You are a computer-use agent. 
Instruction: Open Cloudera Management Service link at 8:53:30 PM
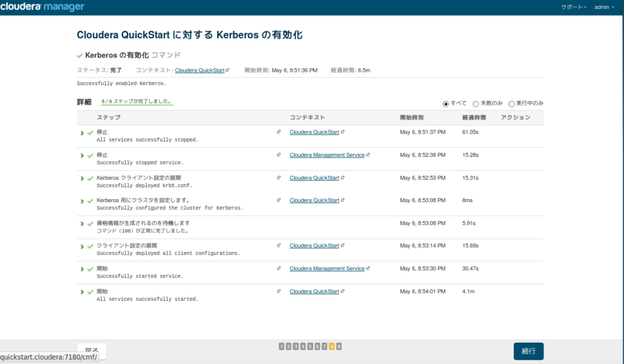pos(327,268)
